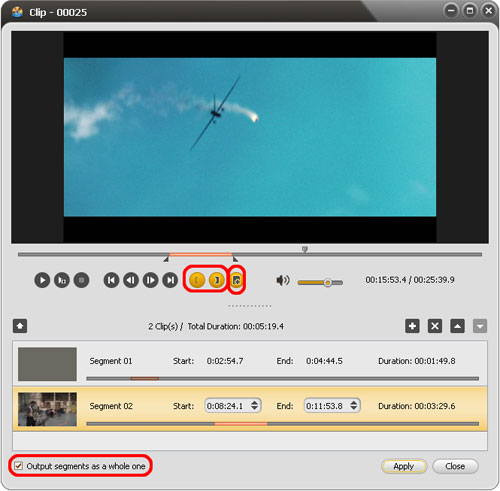Set the segment start point
The image size is (500, 491).
pyautogui.click(x=197, y=280)
